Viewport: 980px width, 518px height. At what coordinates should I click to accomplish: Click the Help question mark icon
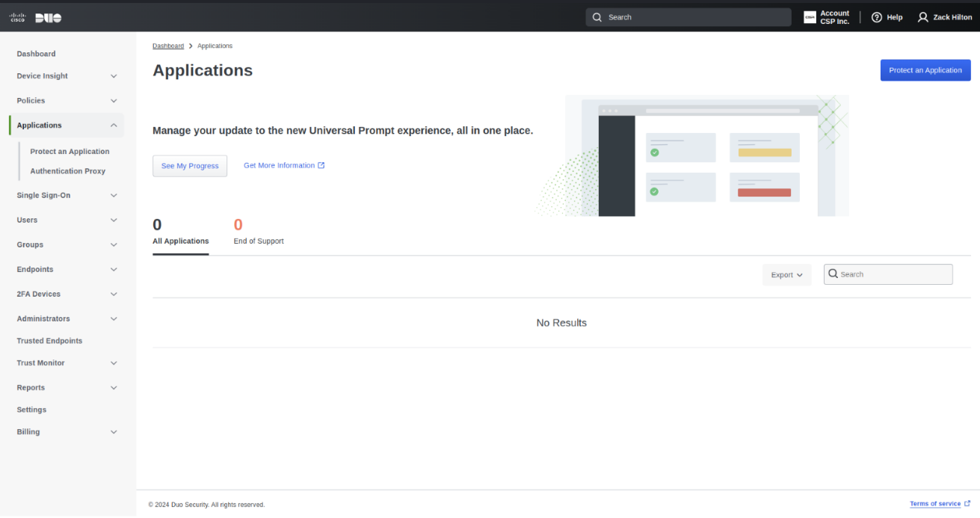[877, 17]
